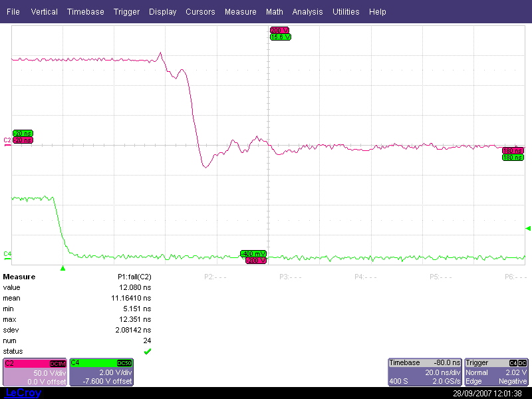Click the 2.0 GS/s sample rate value

pos(446,381)
